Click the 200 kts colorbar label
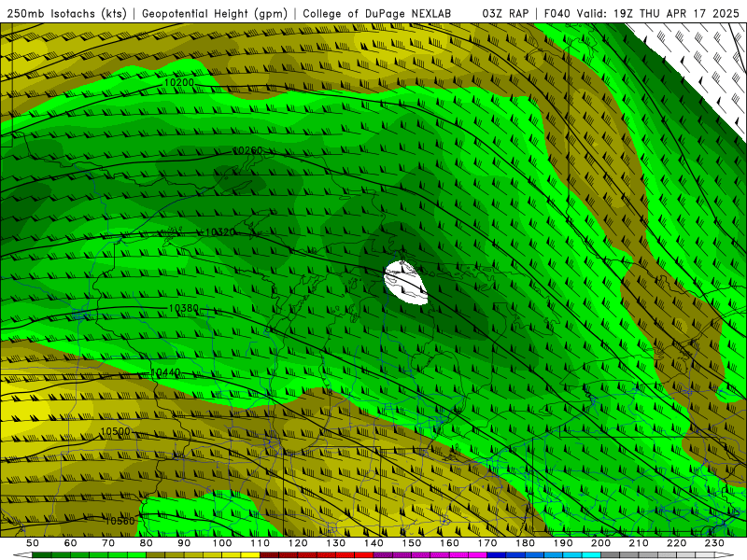The image size is (747, 560). point(601,543)
